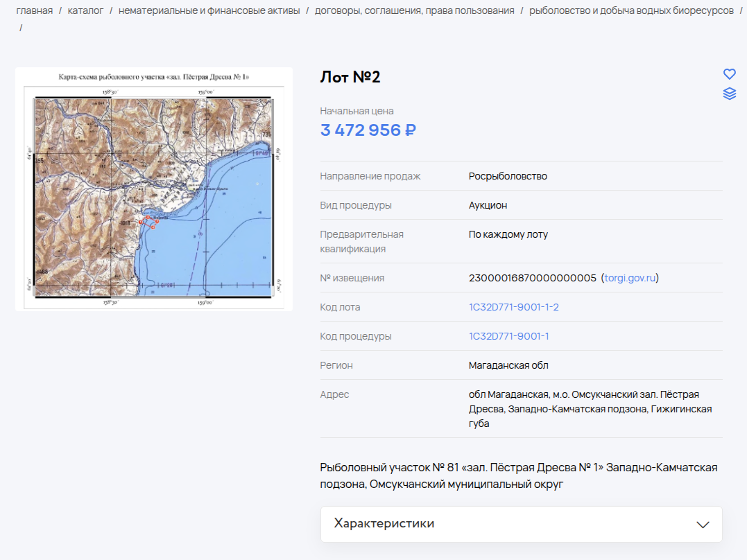747x560 pixels.
Task: Open procedure code 1C32D771-9001-1 link
Action: coord(509,336)
